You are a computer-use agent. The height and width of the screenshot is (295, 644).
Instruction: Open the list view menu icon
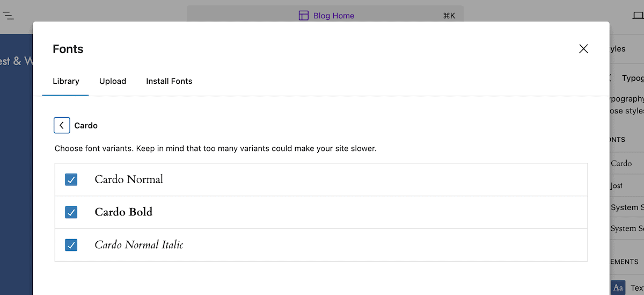click(9, 16)
